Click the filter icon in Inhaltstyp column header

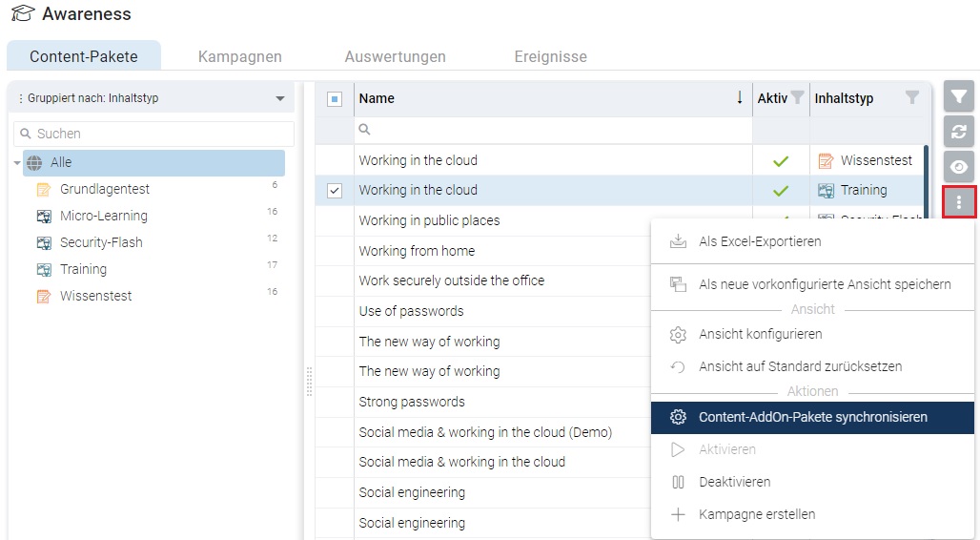[911, 98]
